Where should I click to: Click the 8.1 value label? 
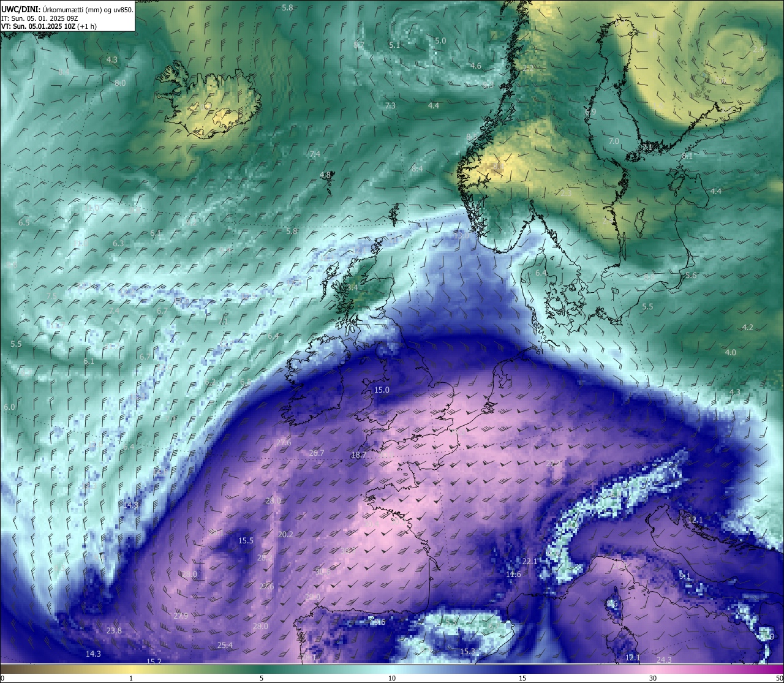687,156
